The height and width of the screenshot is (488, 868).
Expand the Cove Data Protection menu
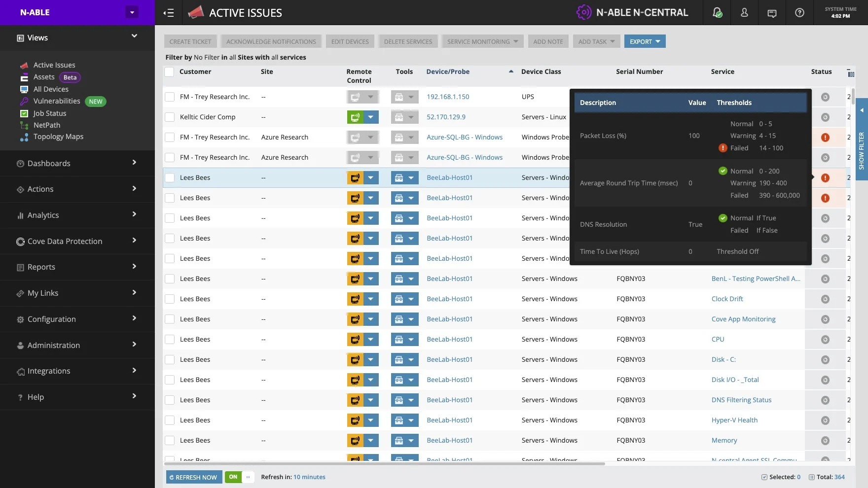pyautogui.click(x=77, y=241)
